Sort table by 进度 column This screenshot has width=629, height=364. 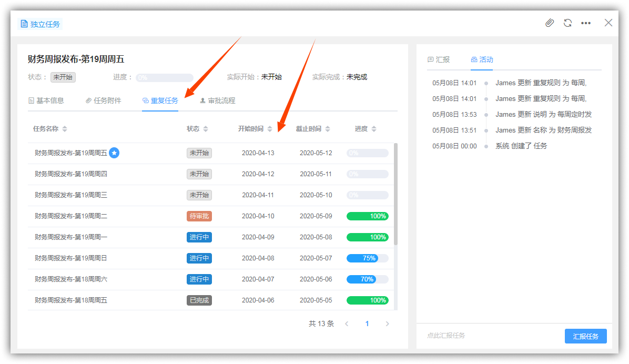click(x=374, y=129)
